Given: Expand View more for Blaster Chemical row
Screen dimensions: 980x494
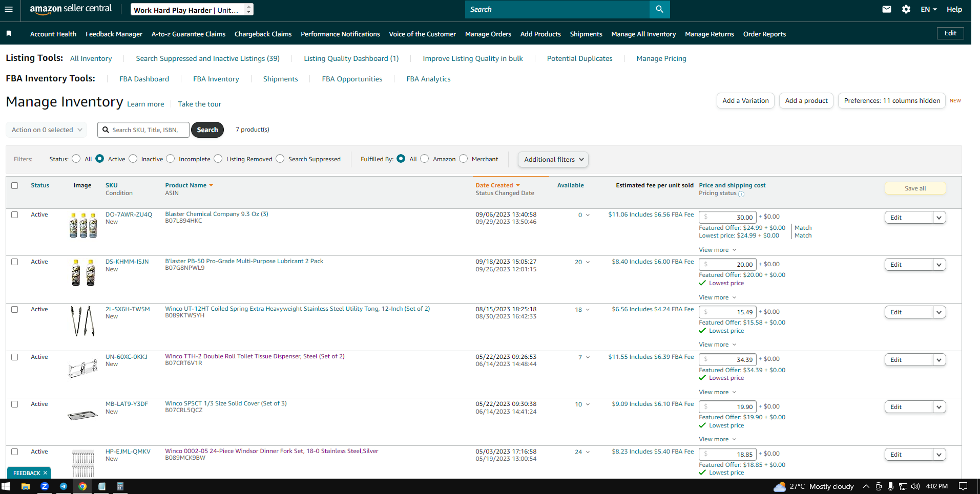Looking at the screenshot, I should [718, 250].
